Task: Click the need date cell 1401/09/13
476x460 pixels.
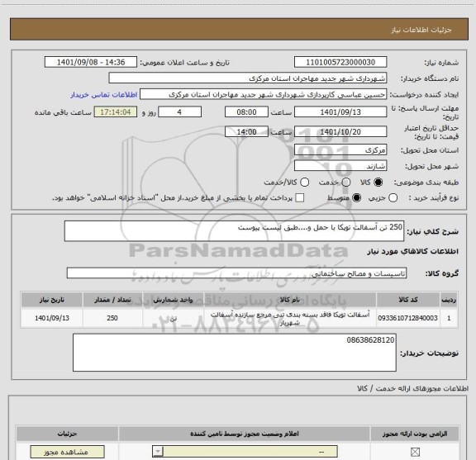Action: pos(52,318)
